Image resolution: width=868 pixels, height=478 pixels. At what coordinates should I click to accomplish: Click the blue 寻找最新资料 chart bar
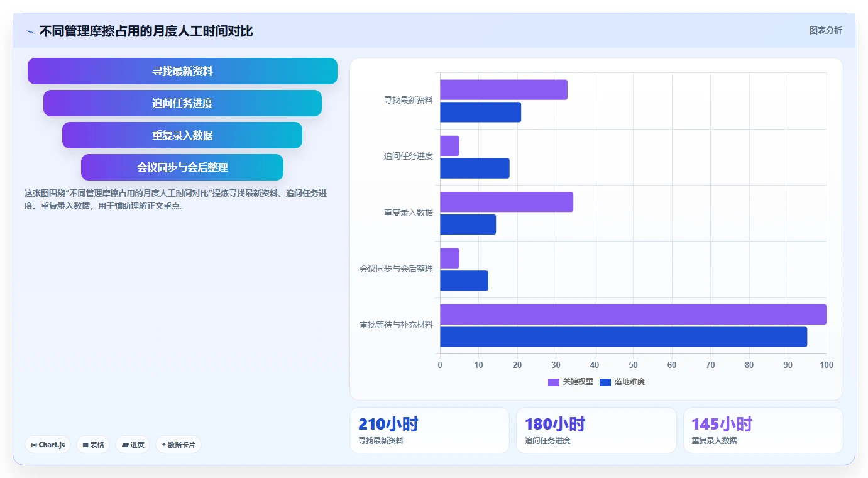pyautogui.click(x=480, y=112)
